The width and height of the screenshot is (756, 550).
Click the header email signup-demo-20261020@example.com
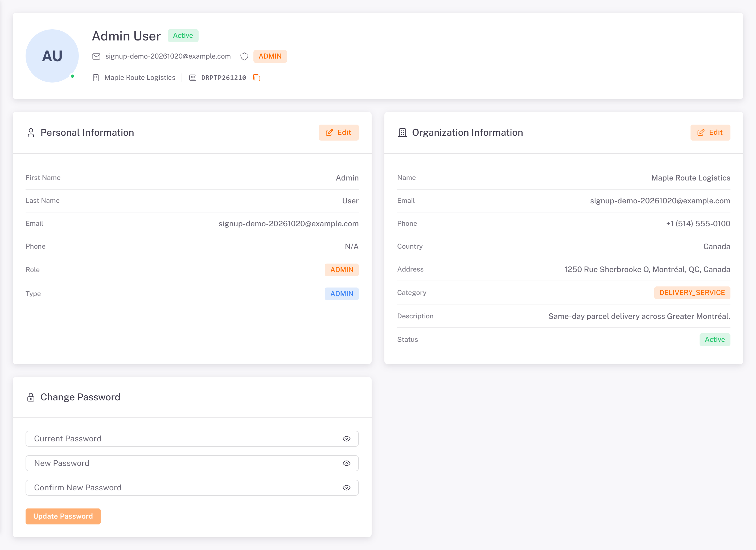[x=168, y=56]
